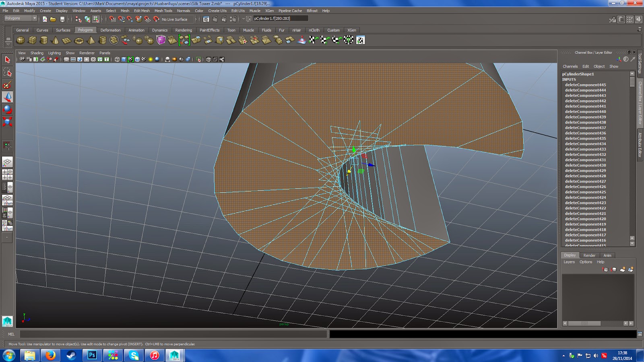Choose the Paint Selection tool

pos(7,85)
